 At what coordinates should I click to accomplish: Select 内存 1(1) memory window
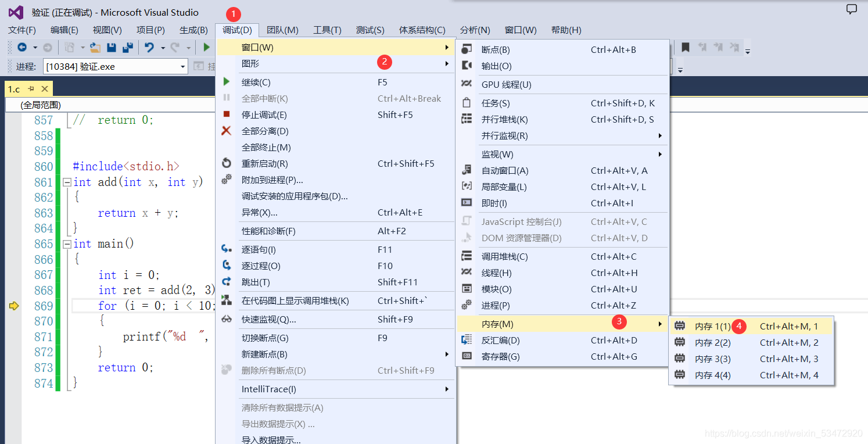click(x=751, y=326)
